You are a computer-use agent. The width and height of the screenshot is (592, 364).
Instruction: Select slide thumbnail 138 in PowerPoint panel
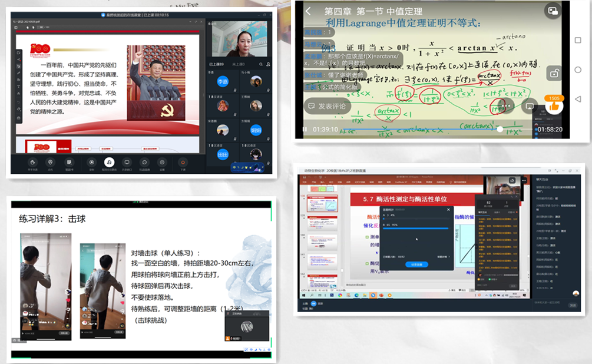click(x=322, y=204)
